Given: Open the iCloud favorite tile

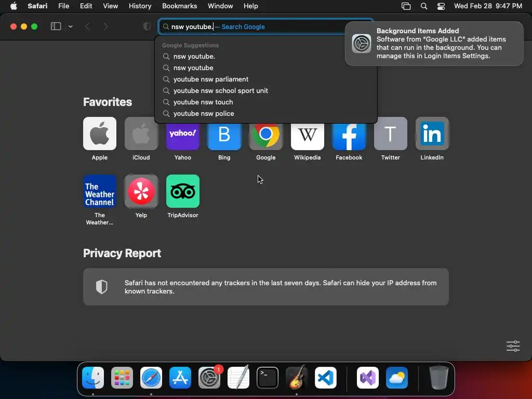Looking at the screenshot, I should (x=141, y=134).
